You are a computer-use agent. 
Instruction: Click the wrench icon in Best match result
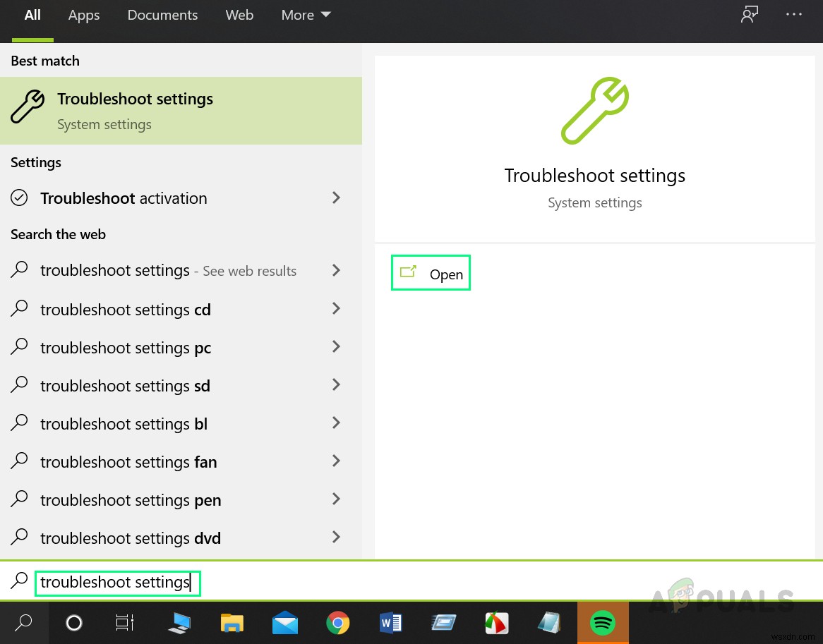(28, 107)
